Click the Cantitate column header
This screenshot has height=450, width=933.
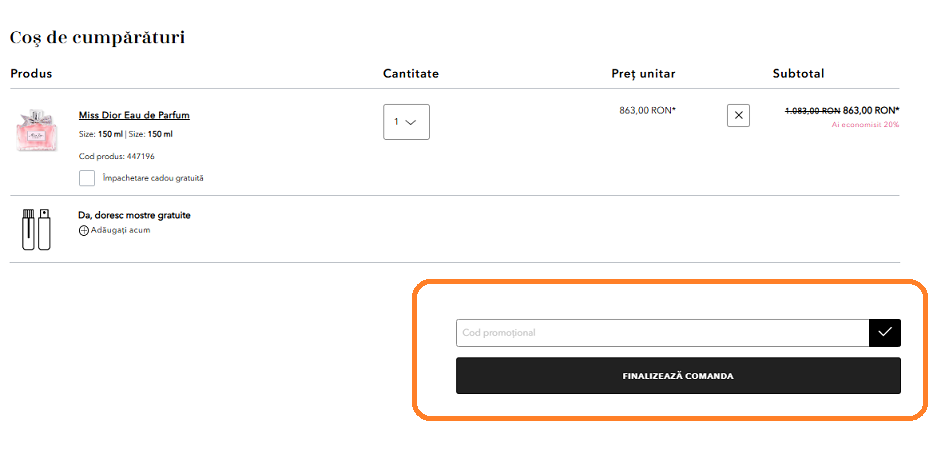(410, 74)
